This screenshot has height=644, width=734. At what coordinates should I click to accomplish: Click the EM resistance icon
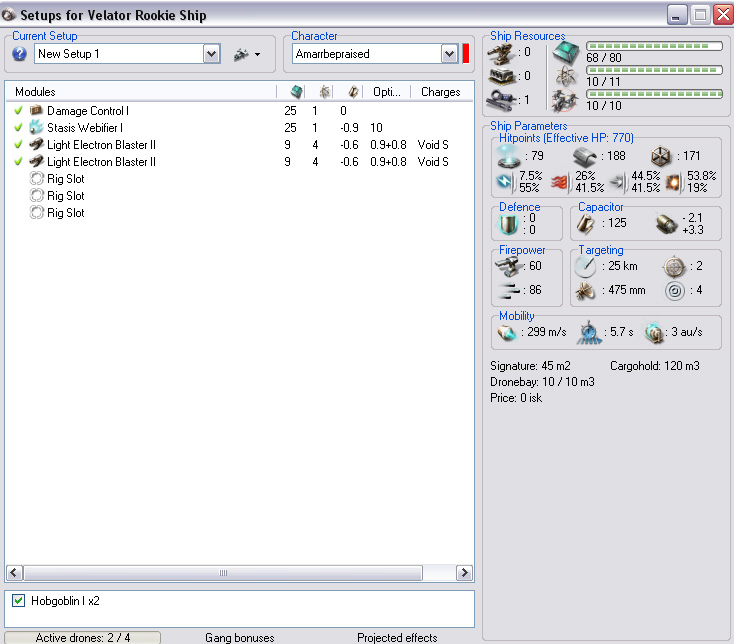(x=505, y=182)
